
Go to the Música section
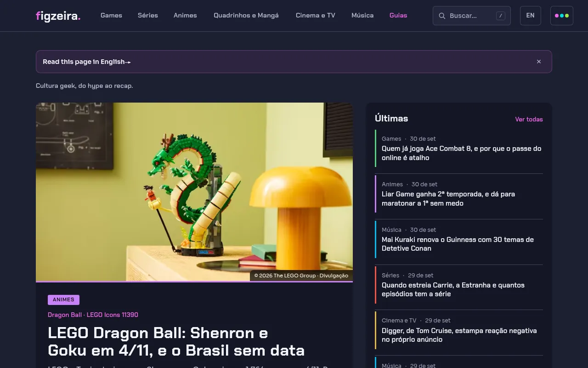tap(362, 16)
